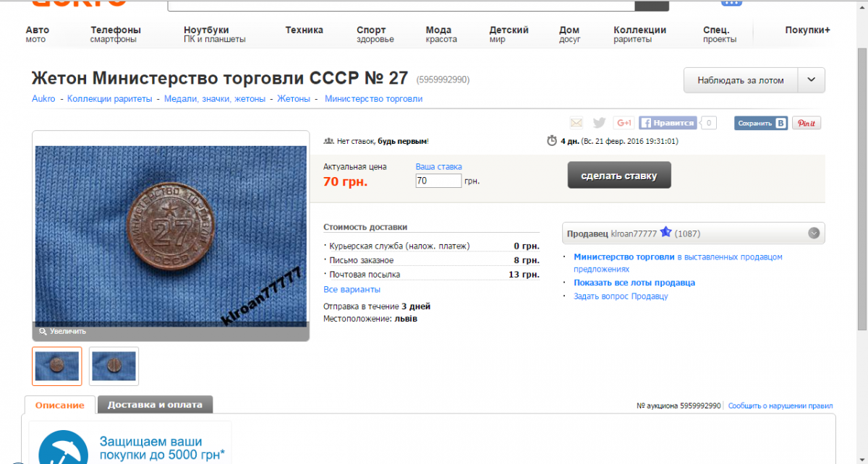Screen dimensions: 868x464
Task: Open dropdown arrow beside Наблюдать за лотом
Action: [x=812, y=80]
